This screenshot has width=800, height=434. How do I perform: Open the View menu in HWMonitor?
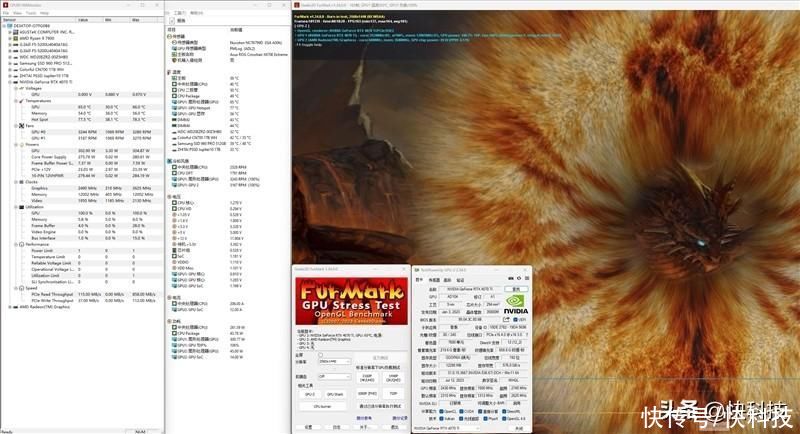tap(17, 13)
